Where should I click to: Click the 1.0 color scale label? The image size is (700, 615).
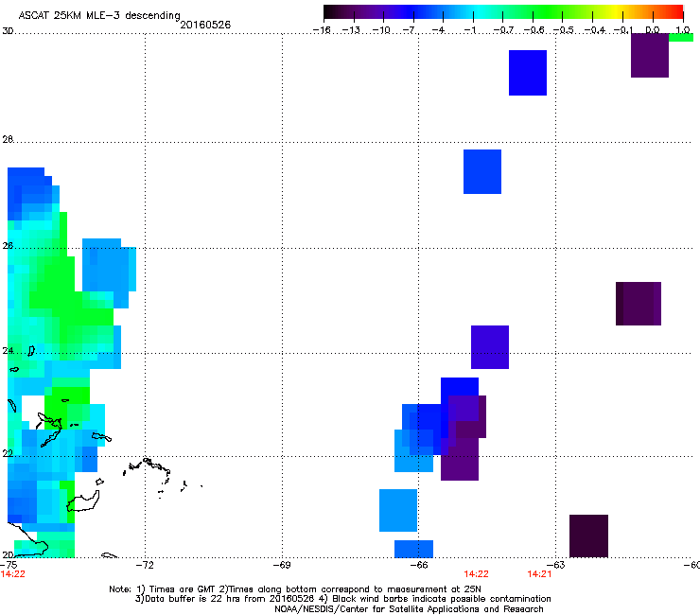point(683,30)
